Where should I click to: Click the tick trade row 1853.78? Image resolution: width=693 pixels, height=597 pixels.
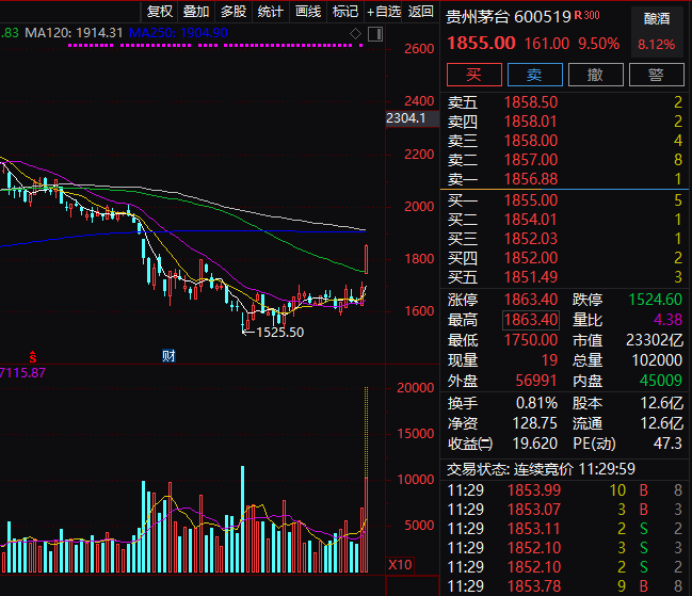tap(565, 587)
